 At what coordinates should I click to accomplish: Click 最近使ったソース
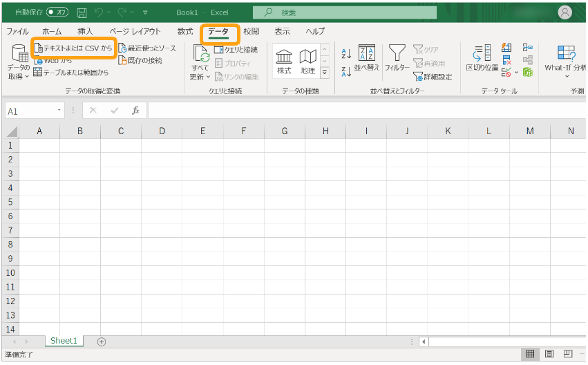point(147,48)
